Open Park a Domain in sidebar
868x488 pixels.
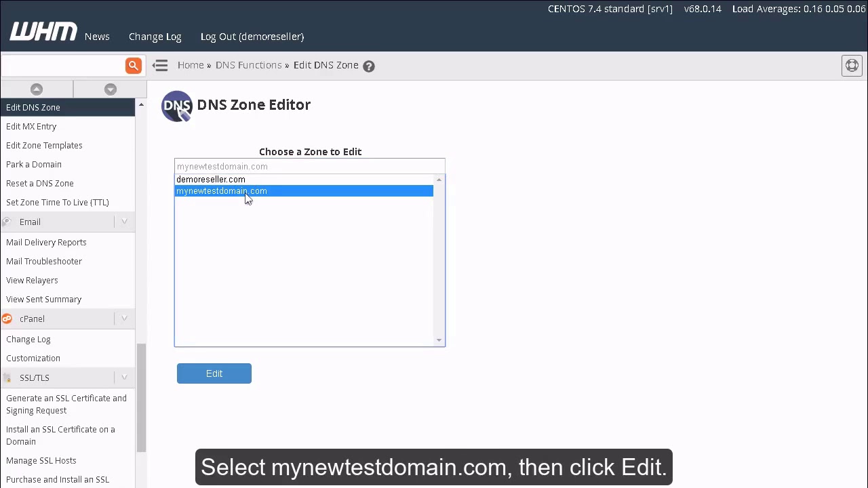point(34,164)
